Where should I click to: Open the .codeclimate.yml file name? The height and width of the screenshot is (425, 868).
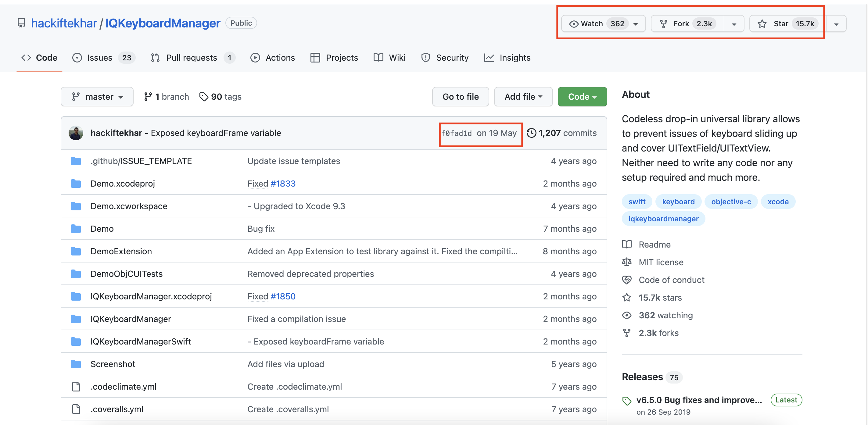pyautogui.click(x=124, y=387)
